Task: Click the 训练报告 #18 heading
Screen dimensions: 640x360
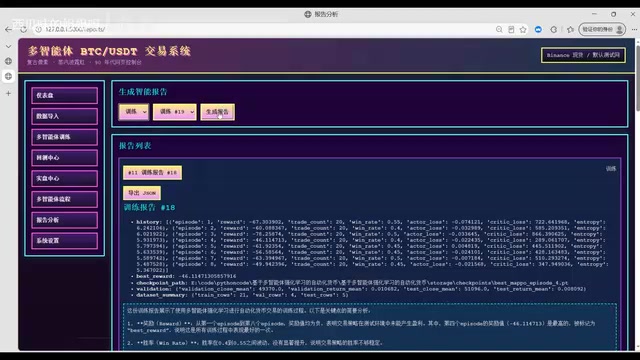Action: 149,207
